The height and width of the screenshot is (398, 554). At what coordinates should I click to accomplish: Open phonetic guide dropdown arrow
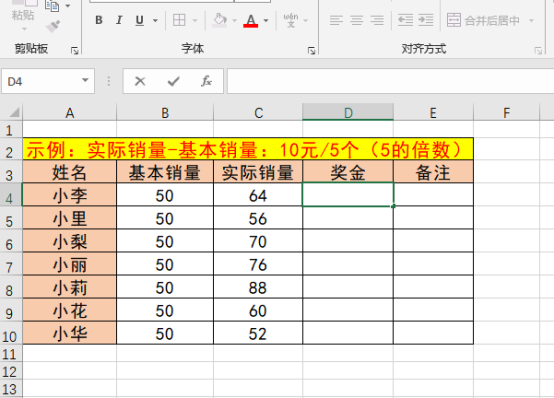306,21
